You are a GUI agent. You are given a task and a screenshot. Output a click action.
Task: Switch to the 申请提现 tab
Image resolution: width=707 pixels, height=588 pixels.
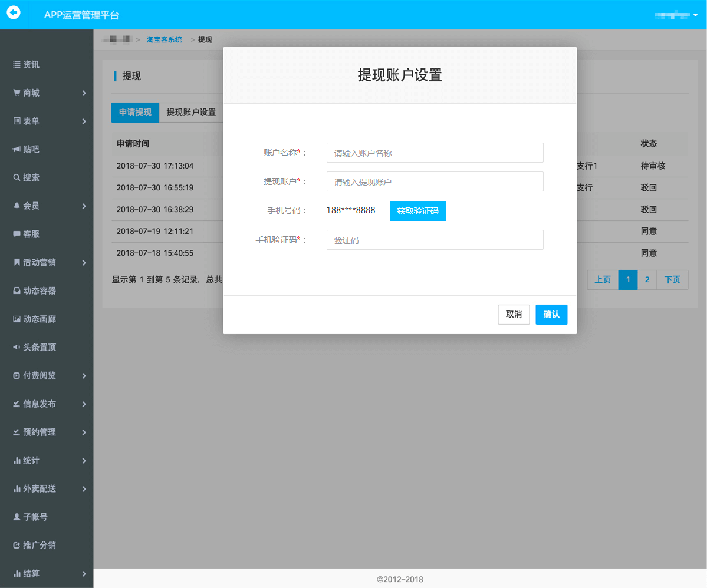(x=135, y=113)
